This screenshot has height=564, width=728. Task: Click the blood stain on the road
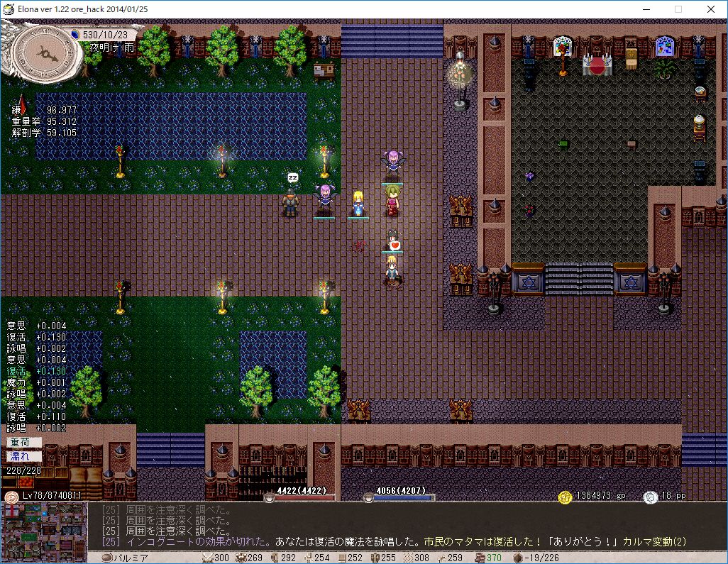point(358,246)
